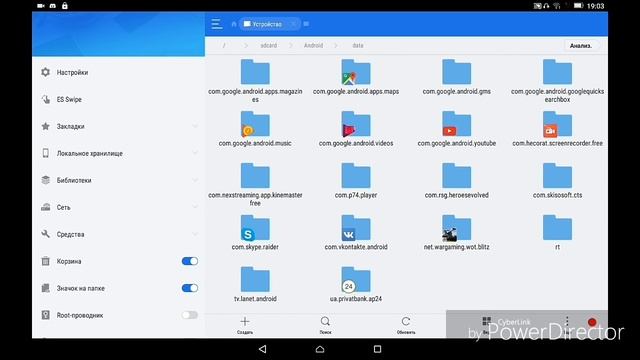
Task: Toggle the Значок на папке switch
Action: (x=190, y=288)
